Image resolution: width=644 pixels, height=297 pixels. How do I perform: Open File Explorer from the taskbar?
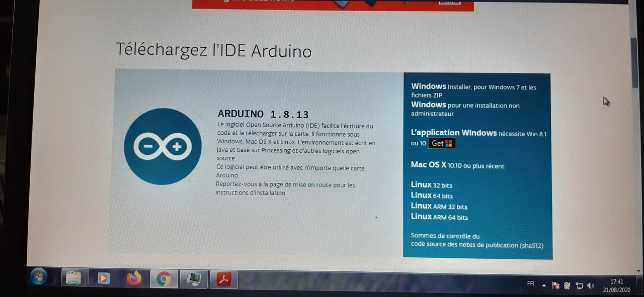(73, 277)
